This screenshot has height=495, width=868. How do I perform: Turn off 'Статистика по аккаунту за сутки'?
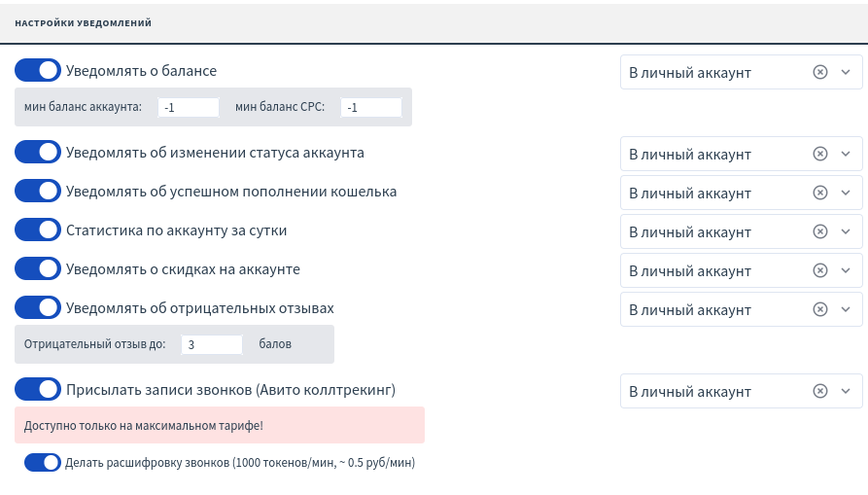click(38, 230)
